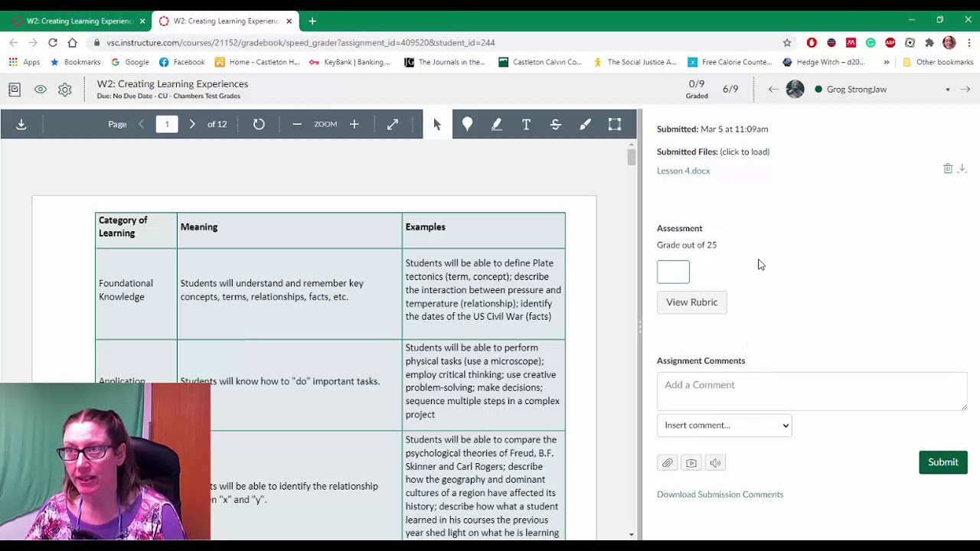Viewport: 980px width, 551px height.
Task: Open the Chrome three-dot menu
Action: pos(969,43)
